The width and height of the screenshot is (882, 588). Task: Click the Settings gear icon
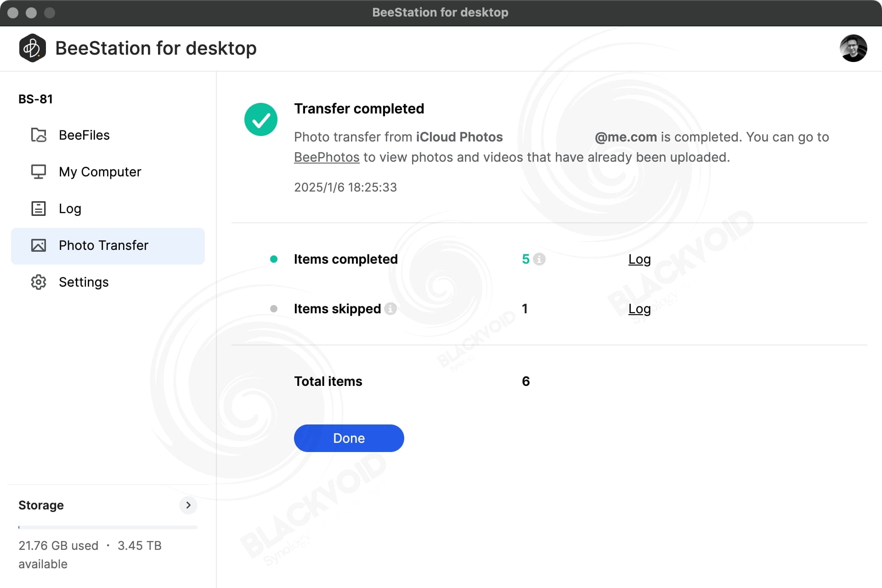tap(39, 282)
